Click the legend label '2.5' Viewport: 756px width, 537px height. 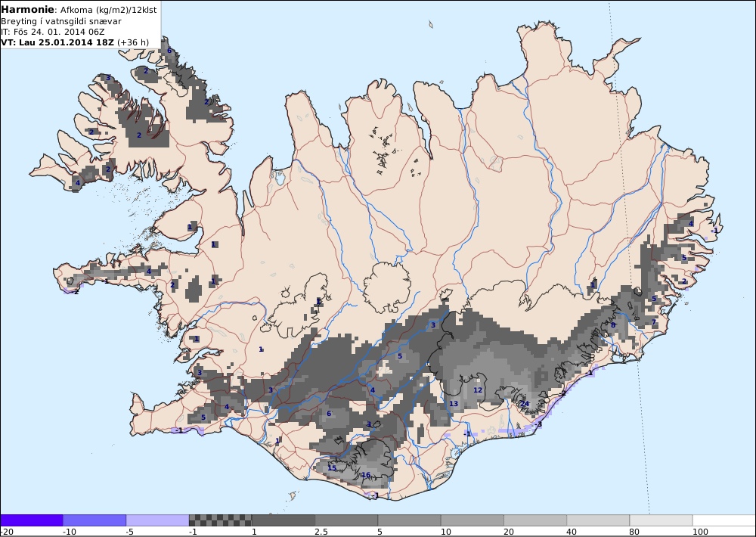point(321,532)
